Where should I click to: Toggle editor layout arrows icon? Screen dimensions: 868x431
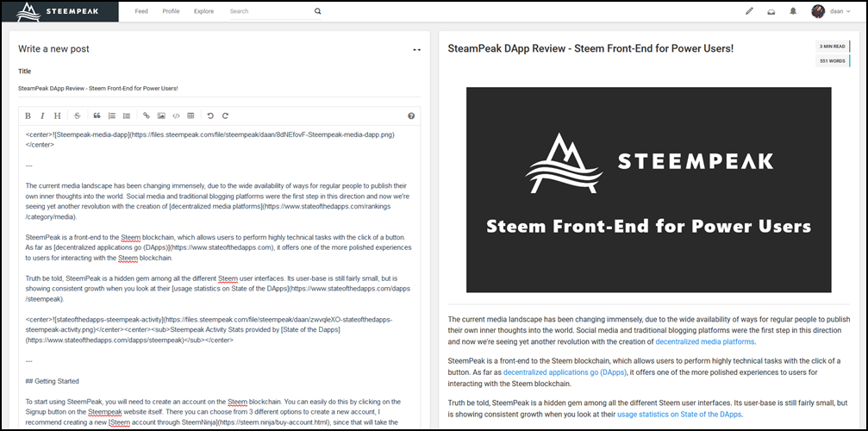pos(417,50)
